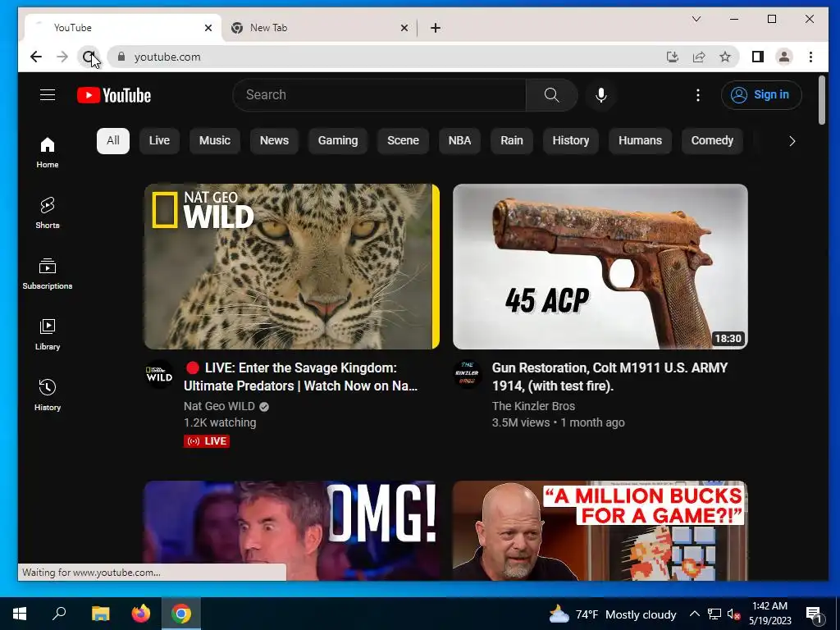Open Nat Geo WILD channel avatar
This screenshot has width=840, height=630.
159,374
